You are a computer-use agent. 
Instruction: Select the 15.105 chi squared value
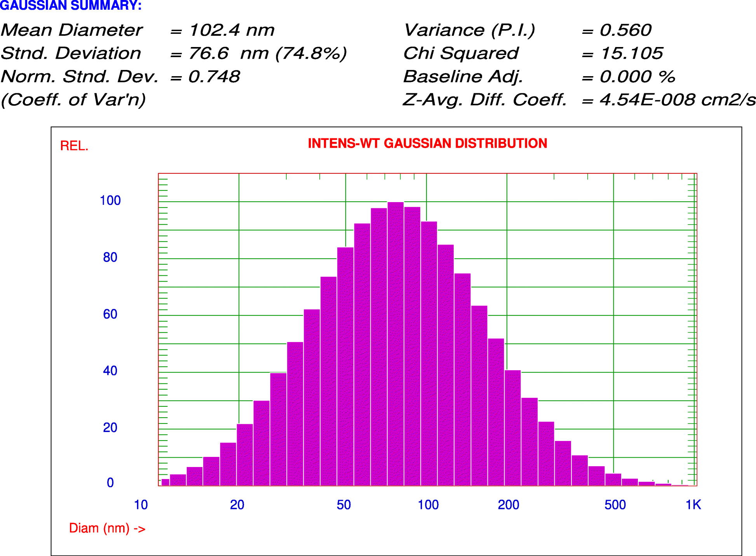(x=632, y=53)
